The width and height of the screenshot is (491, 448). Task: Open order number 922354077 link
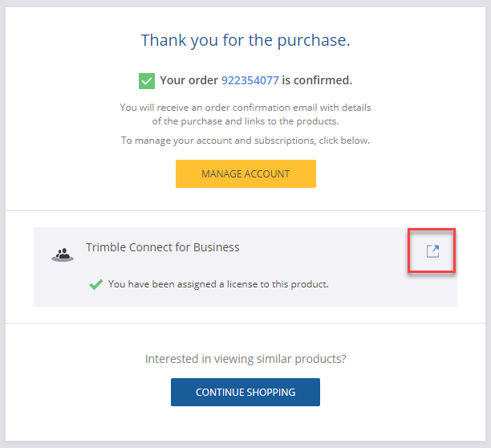(x=250, y=80)
